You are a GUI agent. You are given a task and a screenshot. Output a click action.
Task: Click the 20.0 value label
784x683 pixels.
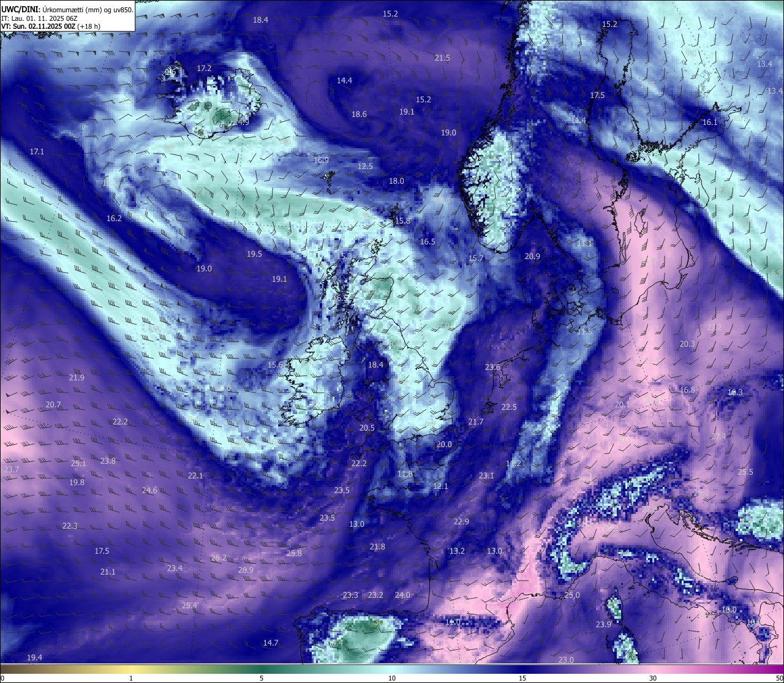443,444
